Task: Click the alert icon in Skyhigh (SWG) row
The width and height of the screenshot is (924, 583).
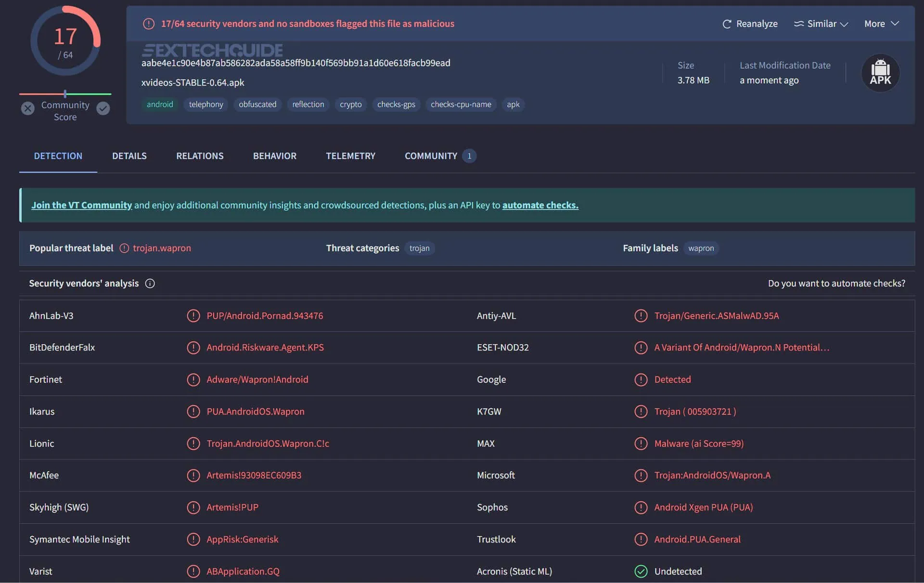Action: 193,507
